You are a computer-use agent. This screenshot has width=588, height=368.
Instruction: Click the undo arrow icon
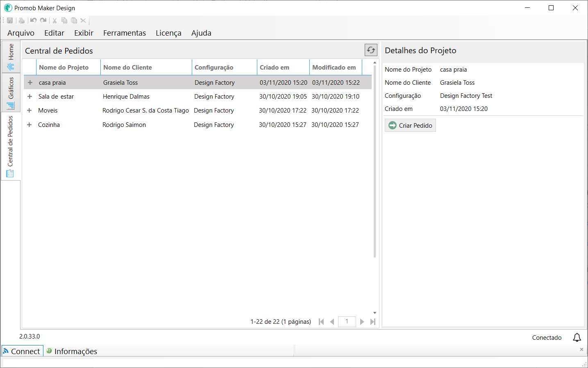(x=33, y=20)
